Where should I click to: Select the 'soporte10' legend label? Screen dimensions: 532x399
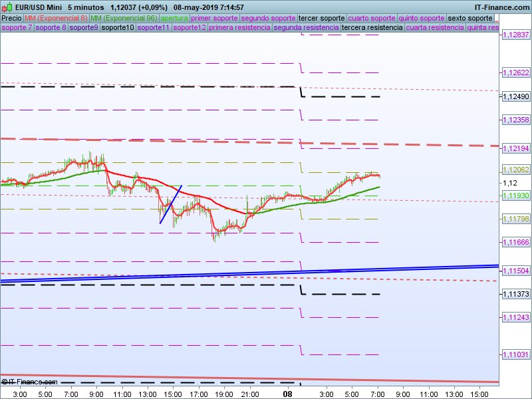coord(118,28)
